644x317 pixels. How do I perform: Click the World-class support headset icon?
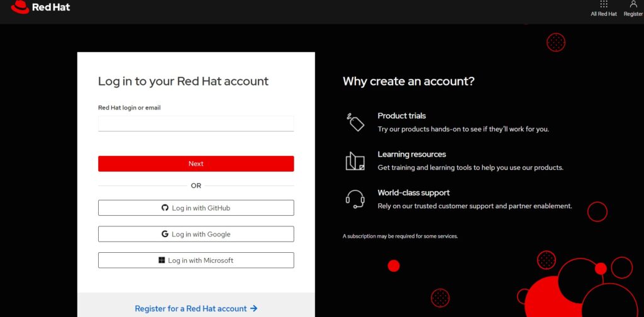[355, 199]
